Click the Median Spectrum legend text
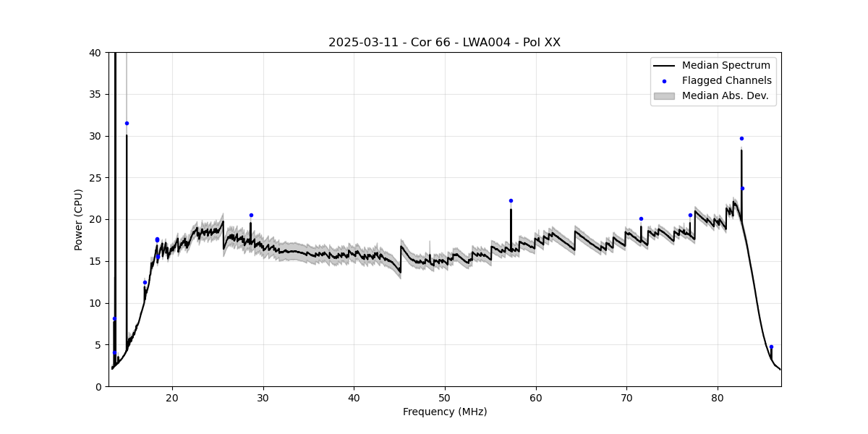Viewport: 868px width, 434px height. pyautogui.click(x=726, y=66)
